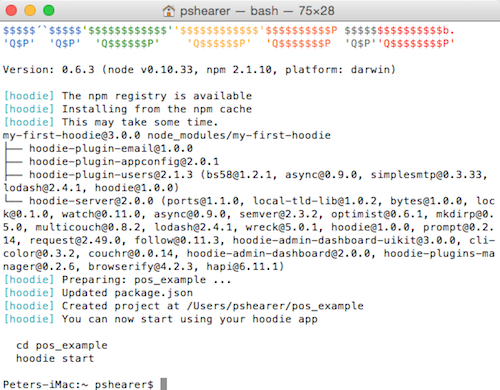This screenshot has width=500, height=390.
Task: Click the terminal cursor block after the prompt
Action: point(163,384)
